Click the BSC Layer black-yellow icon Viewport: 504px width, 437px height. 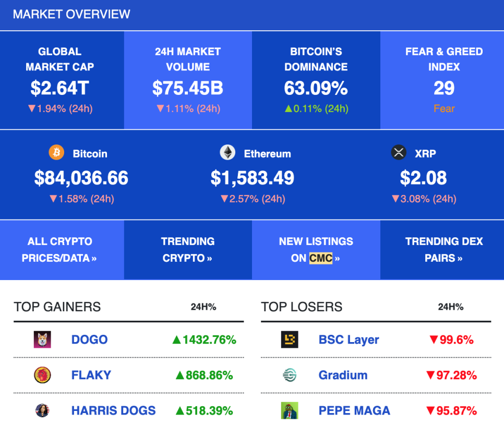tap(290, 339)
